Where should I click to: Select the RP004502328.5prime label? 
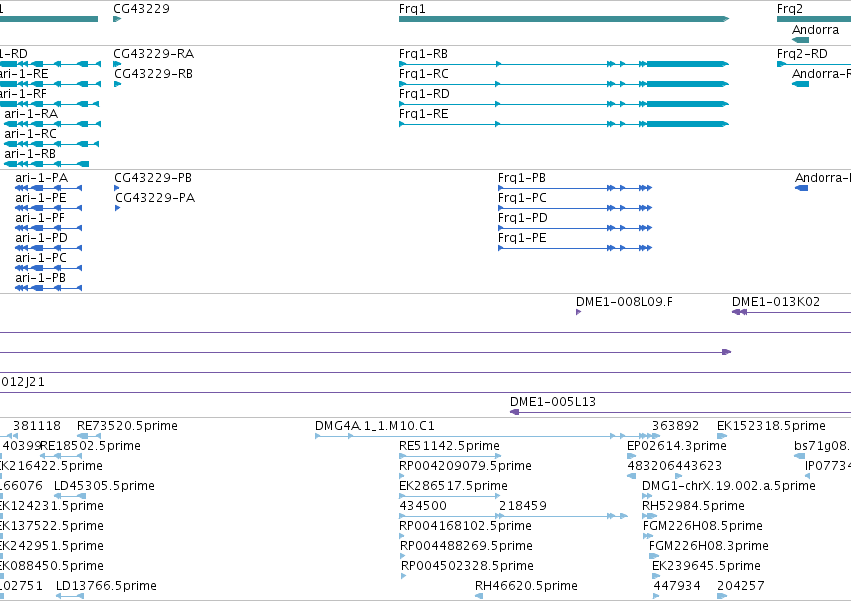click(467, 566)
